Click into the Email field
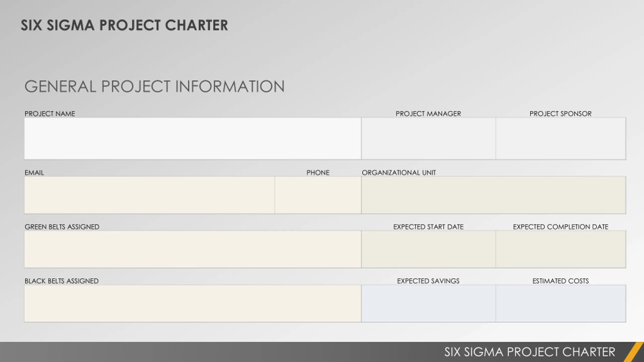 (x=149, y=195)
